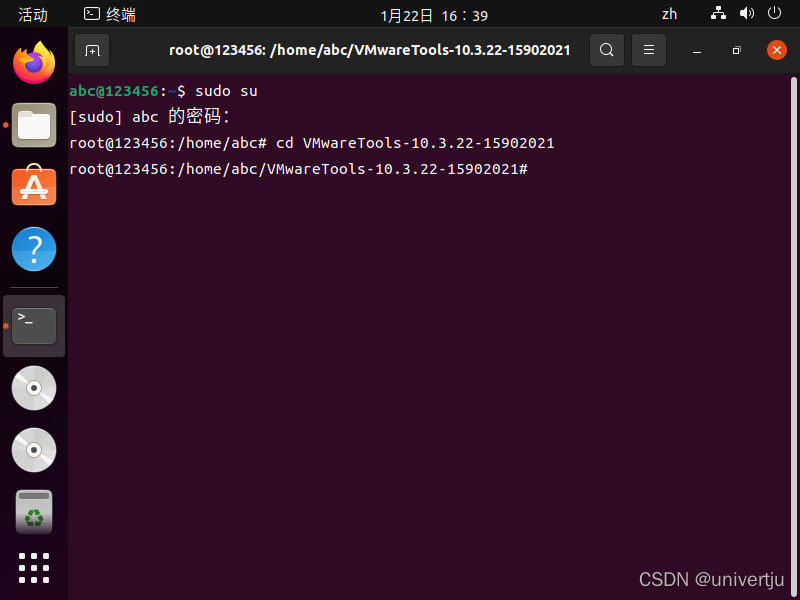Open the Trash bin in dock

point(34,512)
